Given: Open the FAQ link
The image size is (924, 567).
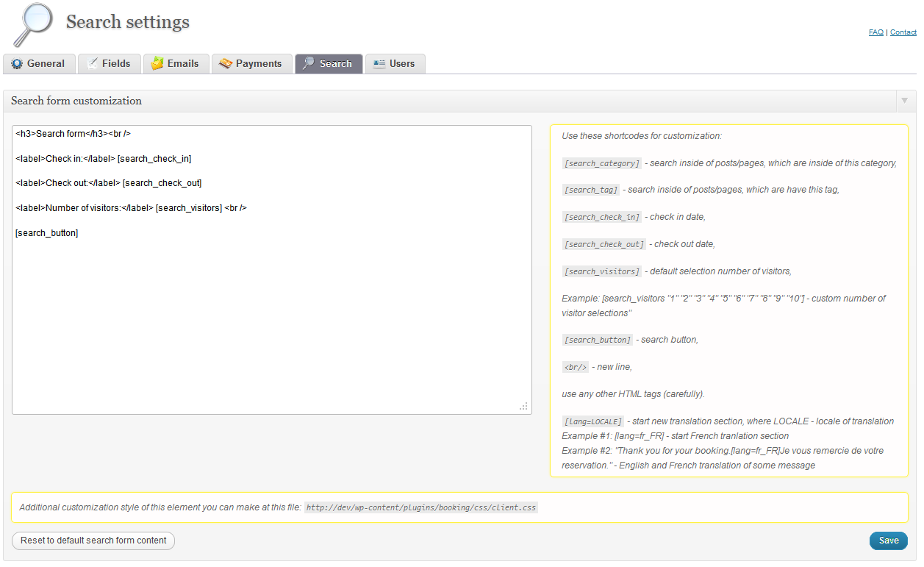Looking at the screenshot, I should [x=875, y=32].
